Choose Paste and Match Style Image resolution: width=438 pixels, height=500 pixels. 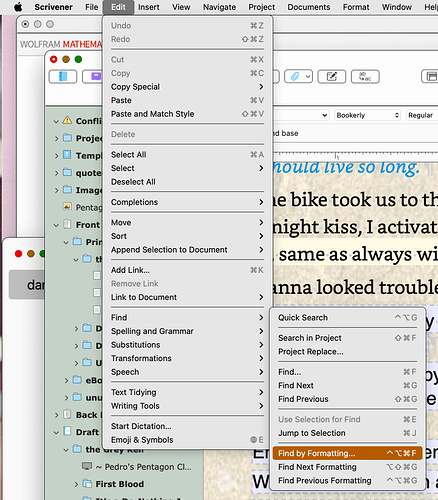click(187, 114)
